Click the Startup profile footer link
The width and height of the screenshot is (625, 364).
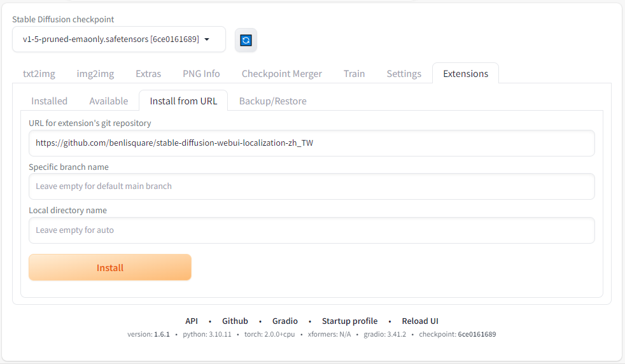point(349,321)
